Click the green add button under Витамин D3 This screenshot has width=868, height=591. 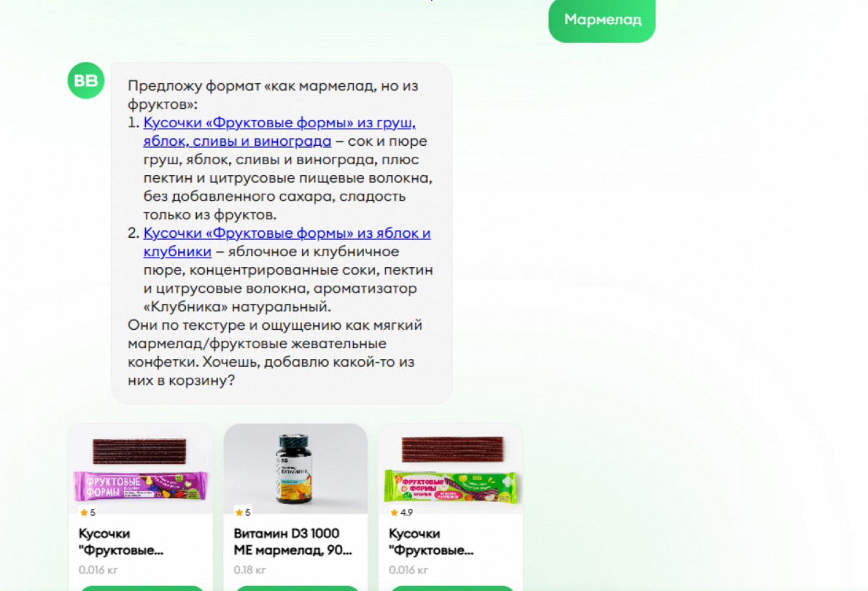pos(296,588)
